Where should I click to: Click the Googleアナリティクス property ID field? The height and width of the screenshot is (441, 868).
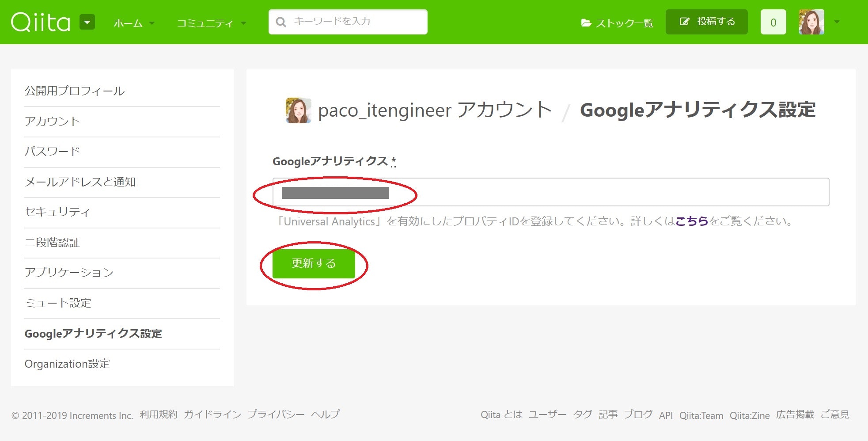coord(551,192)
